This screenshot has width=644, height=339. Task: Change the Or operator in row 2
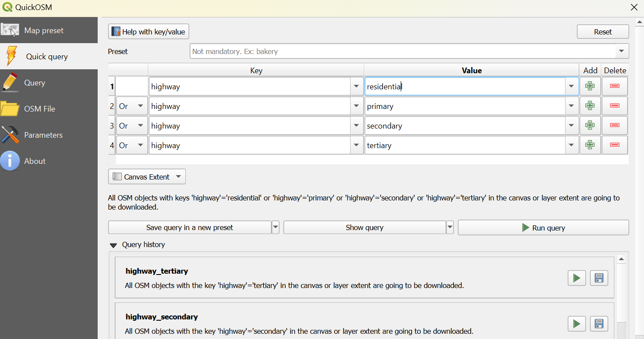(132, 106)
